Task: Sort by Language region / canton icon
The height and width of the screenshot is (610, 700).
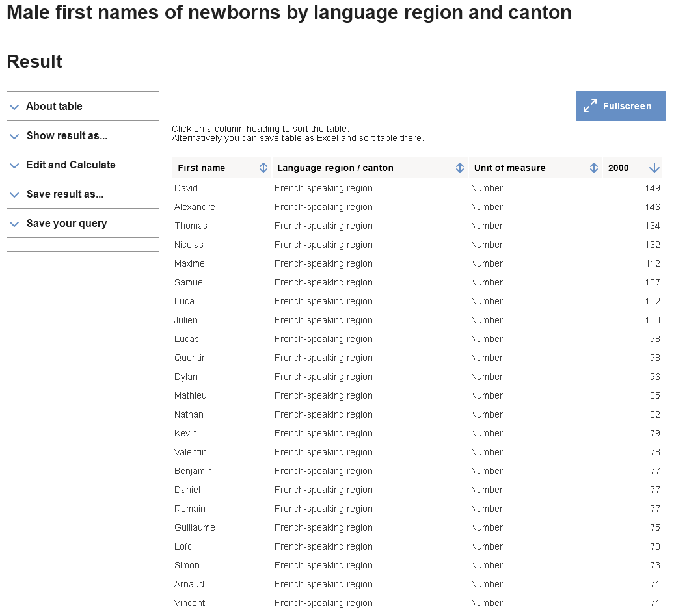Action: [459, 168]
